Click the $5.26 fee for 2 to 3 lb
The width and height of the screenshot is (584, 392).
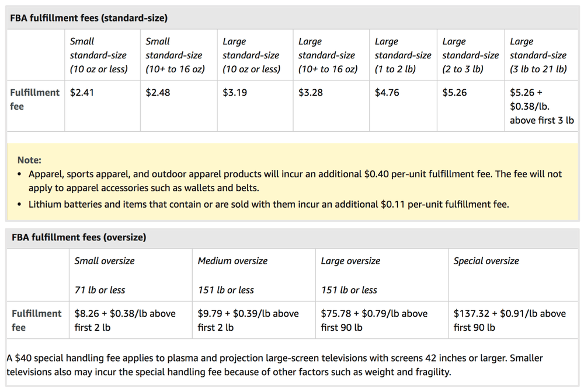[x=454, y=92]
